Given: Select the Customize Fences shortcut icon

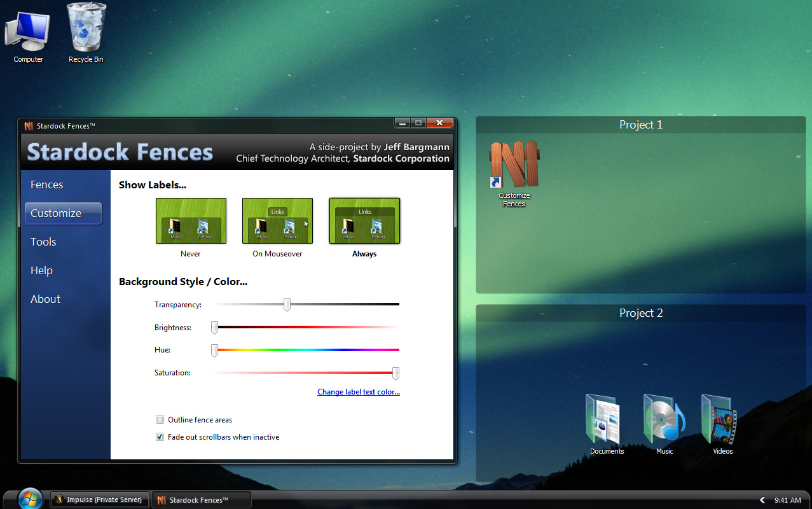Looking at the screenshot, I should click(514, 173).
